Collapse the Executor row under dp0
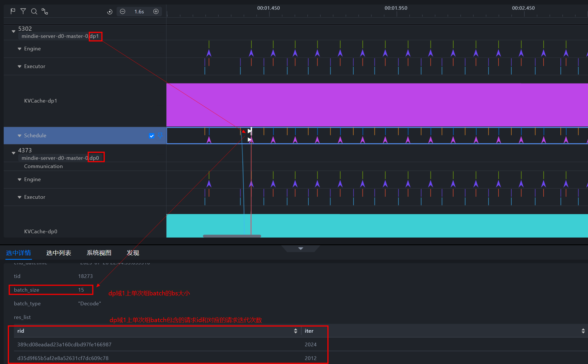Viewport: 588px width, 364px height. pyautogui.click(x=19, y=197)
